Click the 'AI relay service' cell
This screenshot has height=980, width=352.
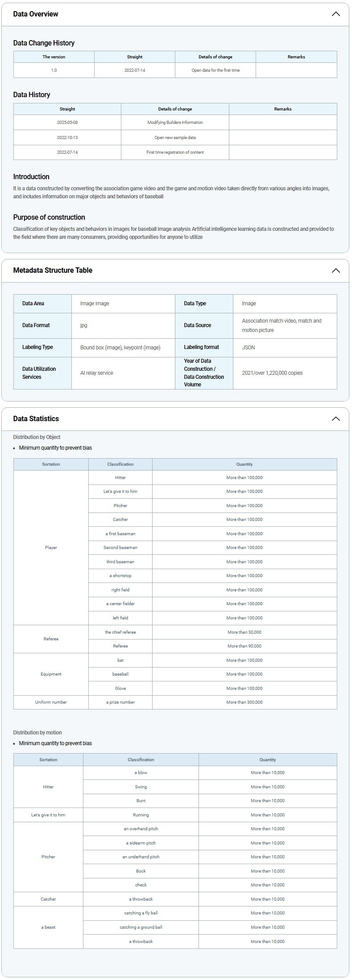97,373
